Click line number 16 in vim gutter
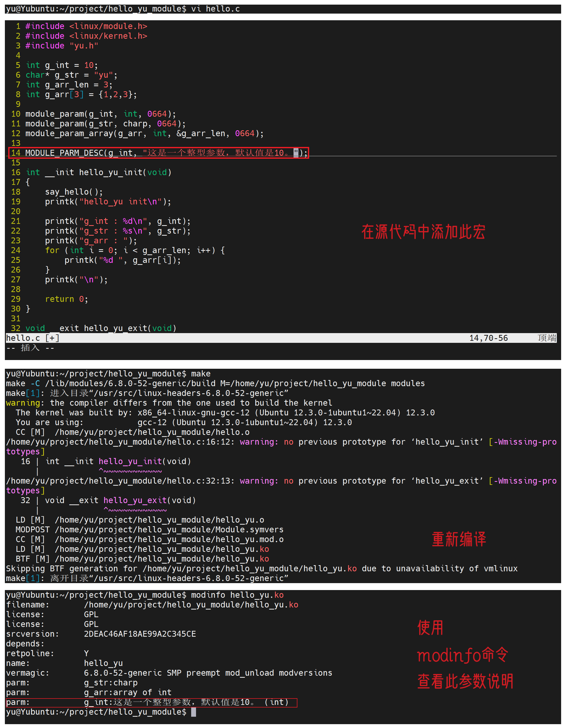Screen dimensions: 566x728 point(16,172)
